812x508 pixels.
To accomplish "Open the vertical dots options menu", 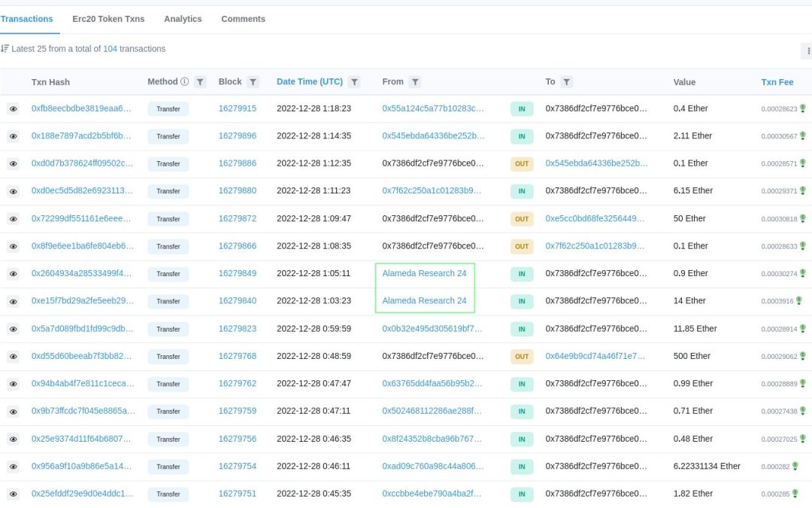I will click(807, 51).
